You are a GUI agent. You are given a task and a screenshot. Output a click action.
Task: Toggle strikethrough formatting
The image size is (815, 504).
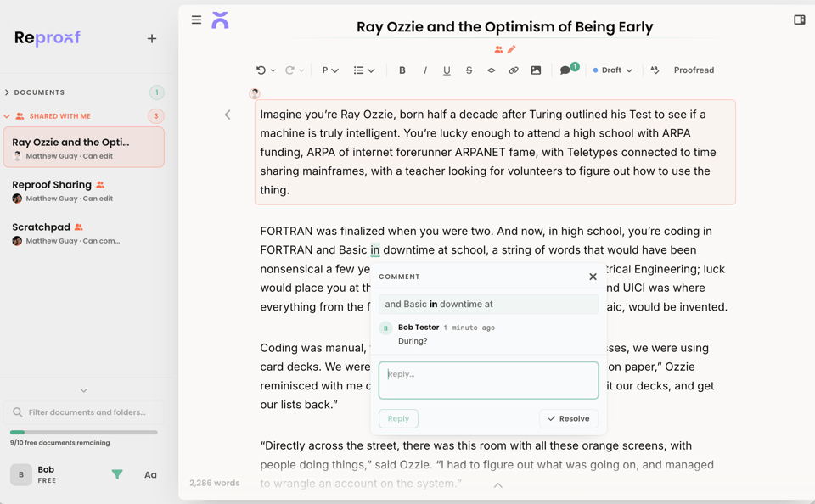click(x=469, y=70)
